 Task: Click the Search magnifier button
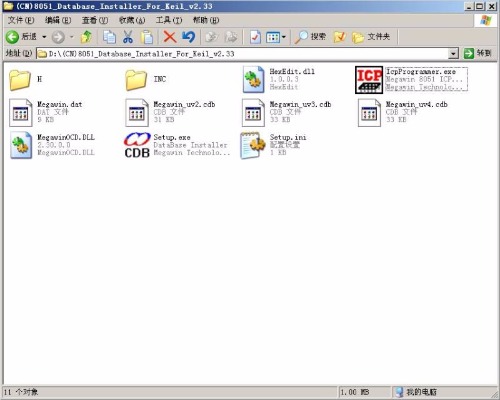tap(310, 37)
